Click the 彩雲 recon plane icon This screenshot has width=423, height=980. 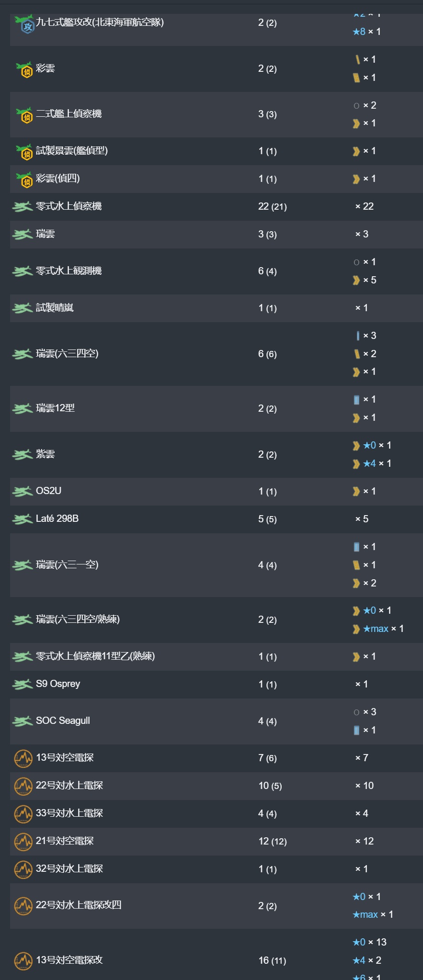[x=24, y=69]
